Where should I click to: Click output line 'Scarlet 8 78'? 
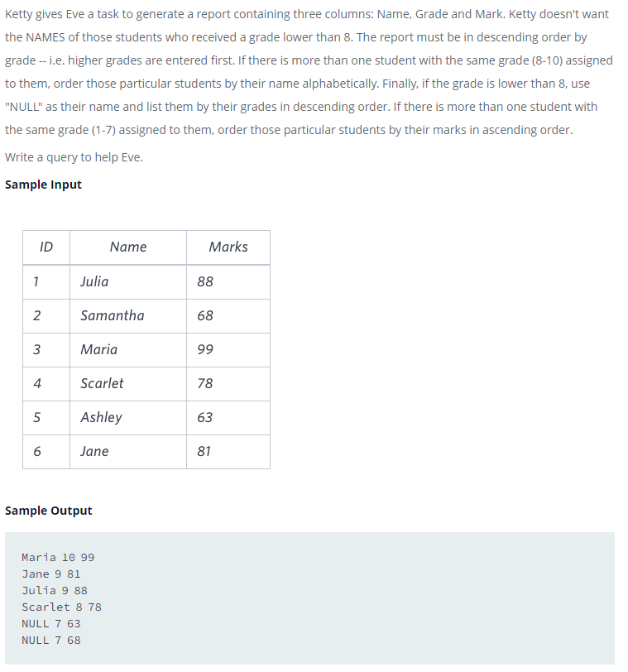tap(61, 607)
